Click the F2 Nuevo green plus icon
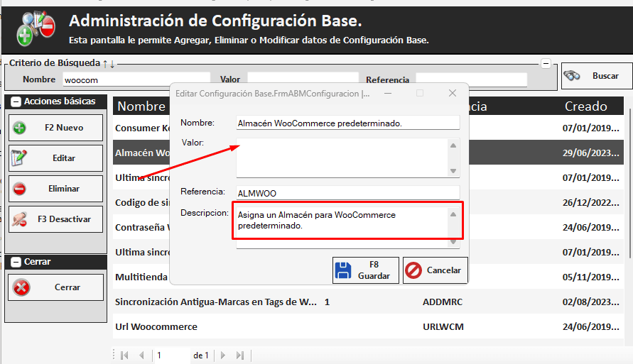Viewport: 633px width, 364px height. [20, 128]
